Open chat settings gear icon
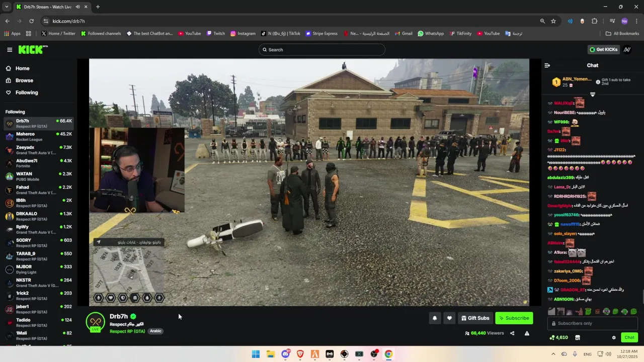 point(614,338)
